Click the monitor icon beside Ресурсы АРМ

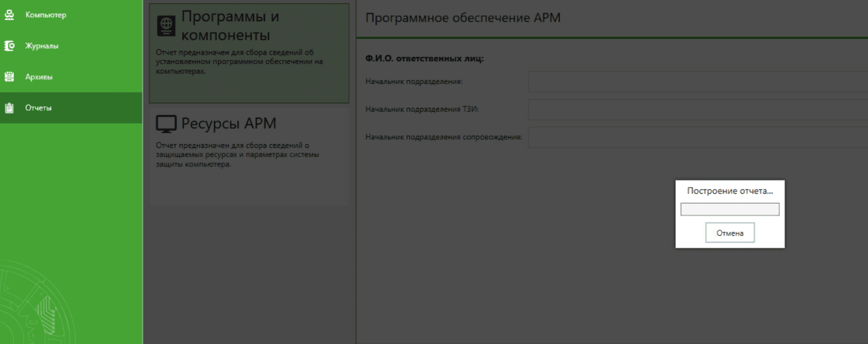point(166,124)
